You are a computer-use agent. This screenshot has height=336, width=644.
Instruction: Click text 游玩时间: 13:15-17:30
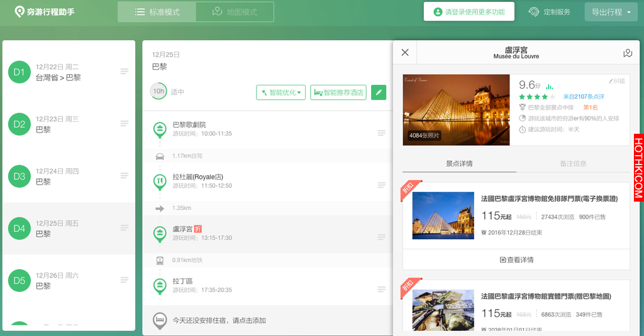click(203, 238)
